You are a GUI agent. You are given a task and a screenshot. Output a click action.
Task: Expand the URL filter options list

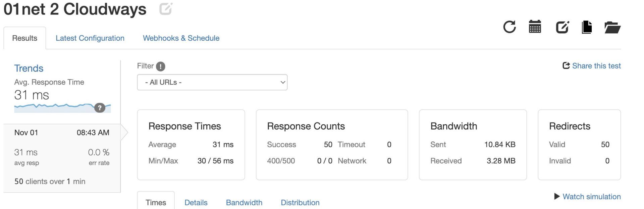212,82
